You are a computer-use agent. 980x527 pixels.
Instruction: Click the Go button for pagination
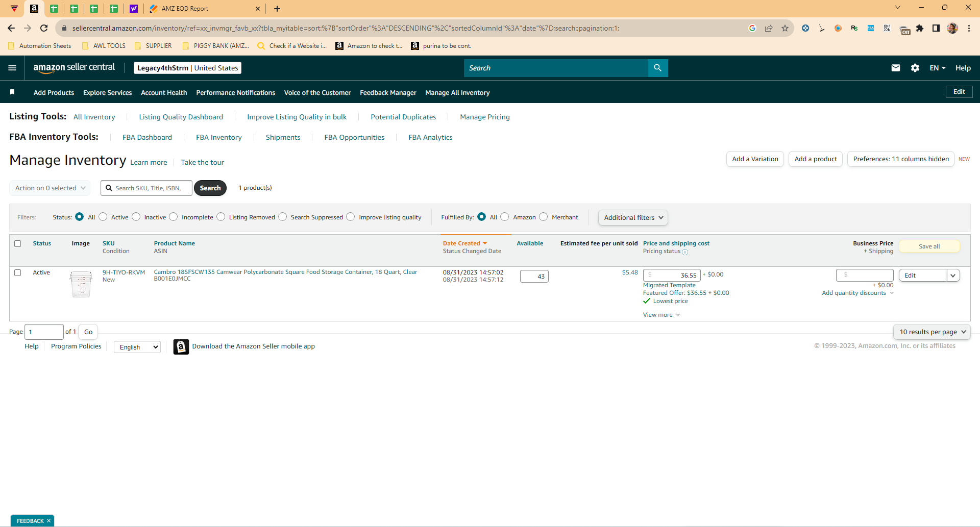tap(88, 332)
